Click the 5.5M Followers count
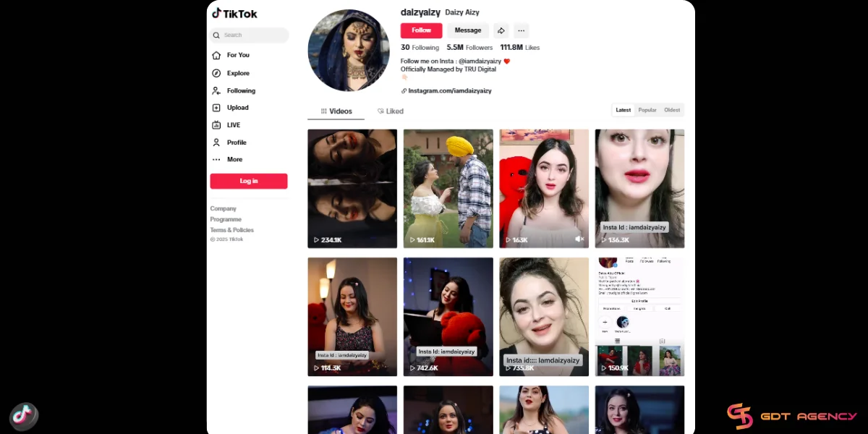This screenshot has width=868, height=434. coord(469,48)
